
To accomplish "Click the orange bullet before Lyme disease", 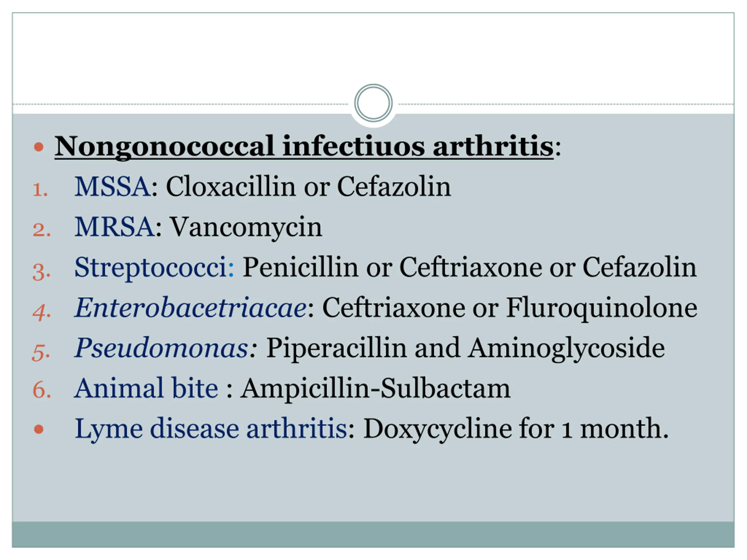I will click(x=39, y=429).
